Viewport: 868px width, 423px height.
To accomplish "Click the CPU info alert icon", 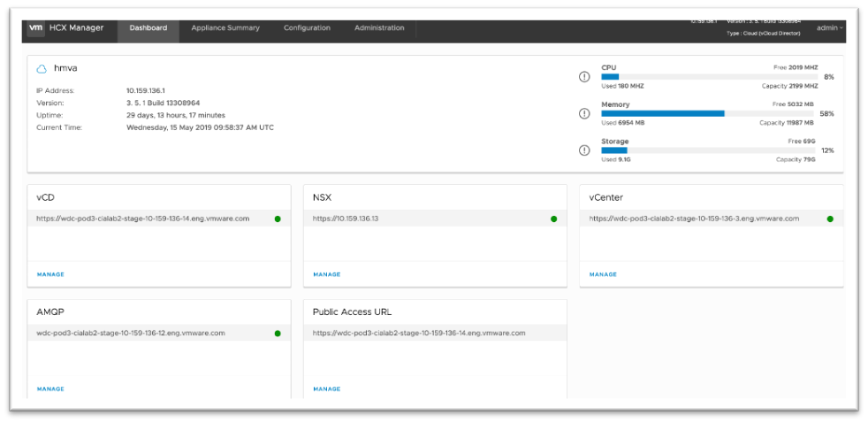I will click(584, 77).
